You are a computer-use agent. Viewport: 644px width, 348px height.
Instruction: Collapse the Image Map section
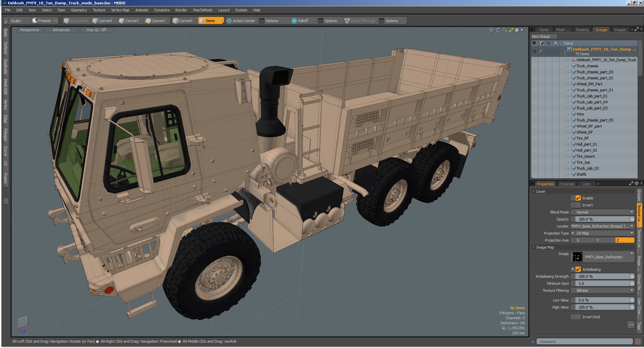tap(534, 247)
